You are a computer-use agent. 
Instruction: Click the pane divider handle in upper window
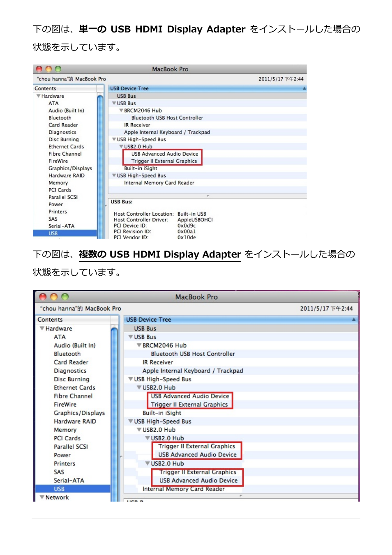(x=208, y=196)
